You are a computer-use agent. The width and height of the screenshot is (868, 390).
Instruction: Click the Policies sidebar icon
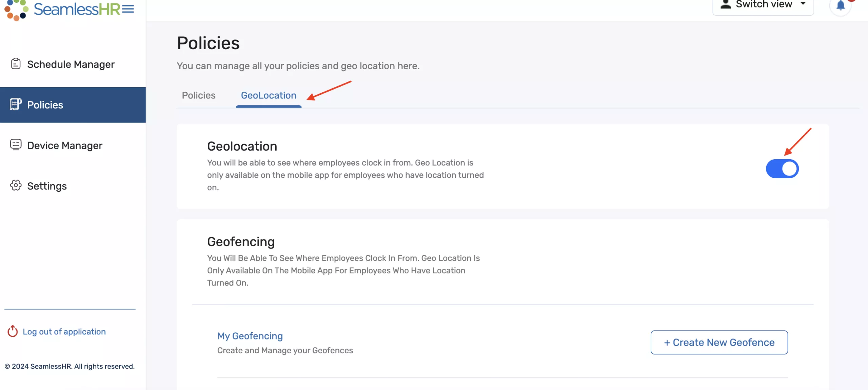(x=16, y=104)
